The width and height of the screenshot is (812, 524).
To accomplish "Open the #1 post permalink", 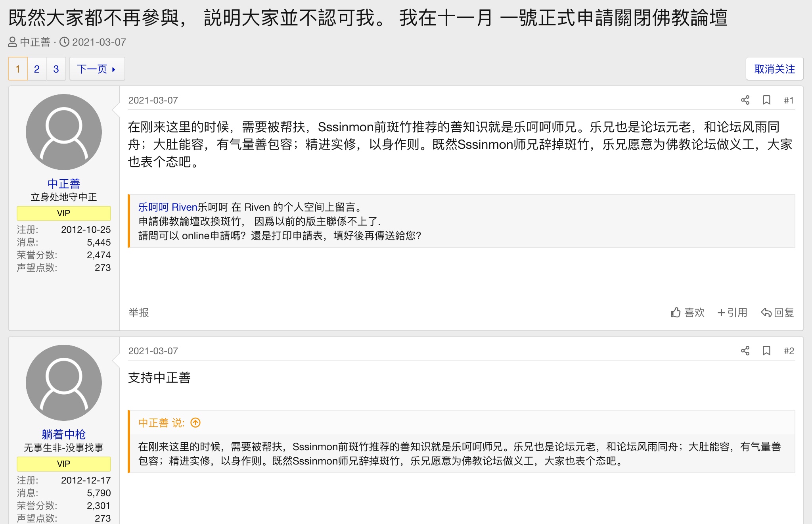I will click(x=789, y=100).
